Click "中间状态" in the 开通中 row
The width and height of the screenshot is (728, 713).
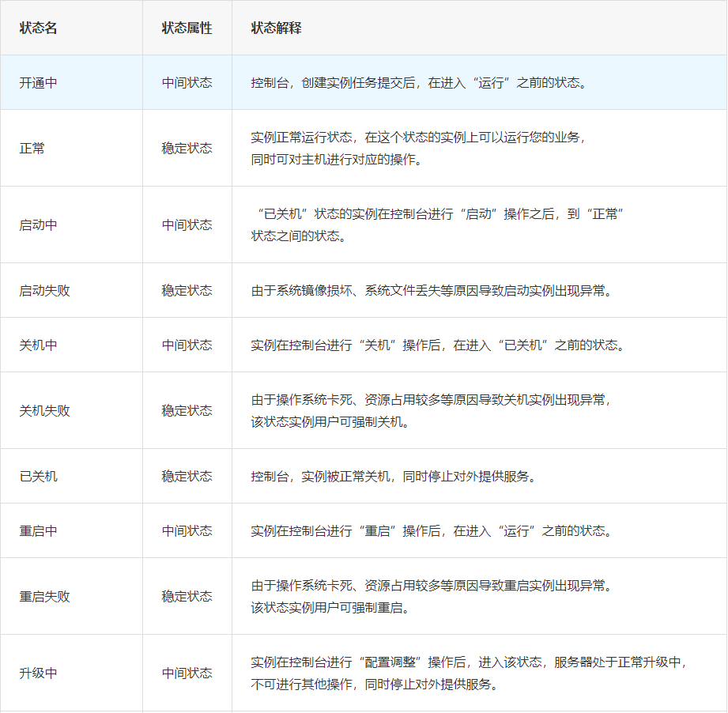pyautogui.click(x=187, y=82)
